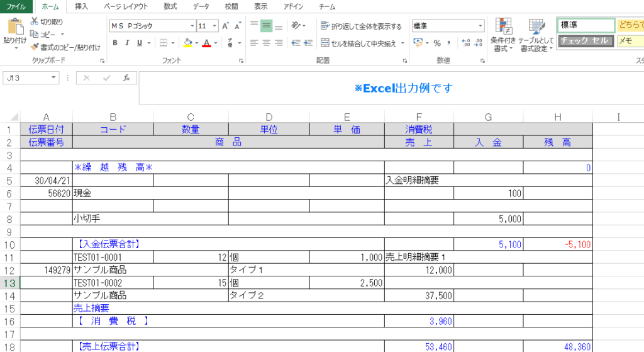Open number group dialog launcher
The image size is (644, 352).
pyautogui.click(x=482, y=61)
